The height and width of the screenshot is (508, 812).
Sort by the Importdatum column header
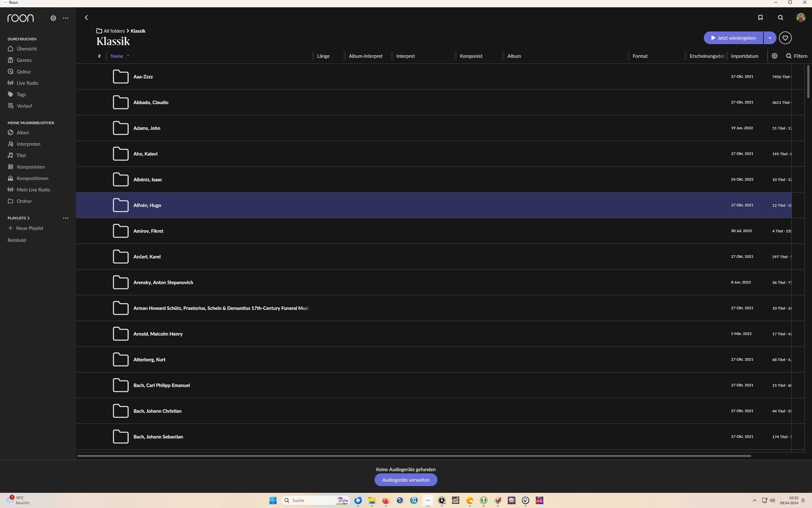[744, 56]
